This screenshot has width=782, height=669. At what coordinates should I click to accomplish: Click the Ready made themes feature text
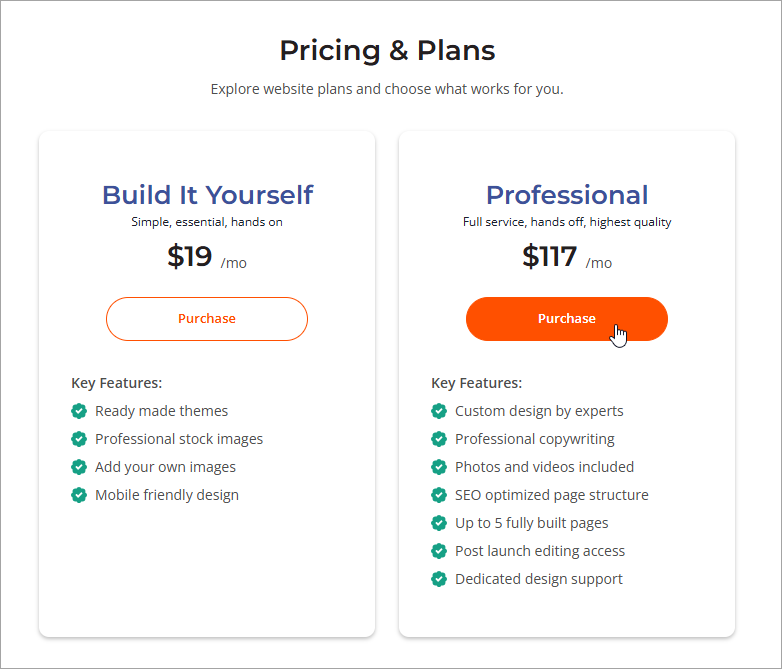[161, 411]
